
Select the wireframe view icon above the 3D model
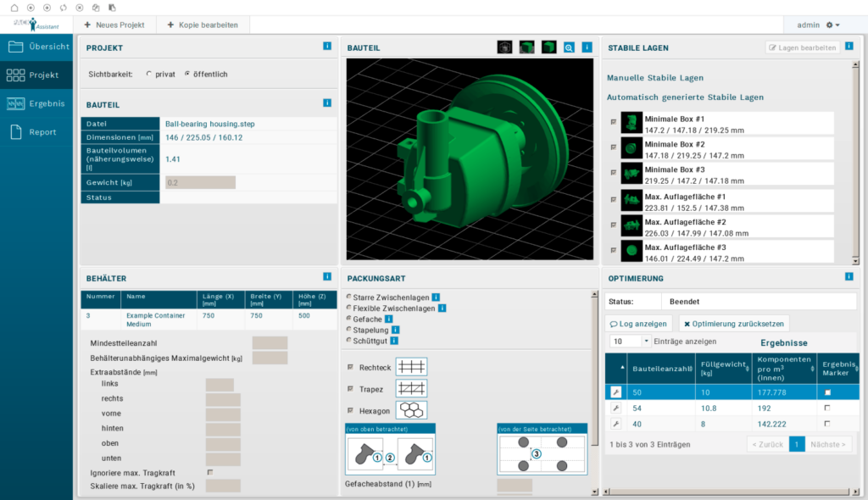click(x=504, y=48)
